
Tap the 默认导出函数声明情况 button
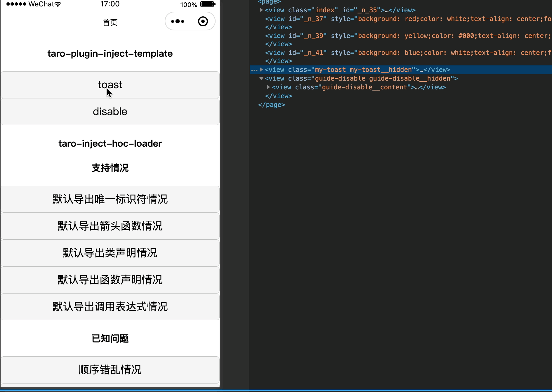click(110, 280)
